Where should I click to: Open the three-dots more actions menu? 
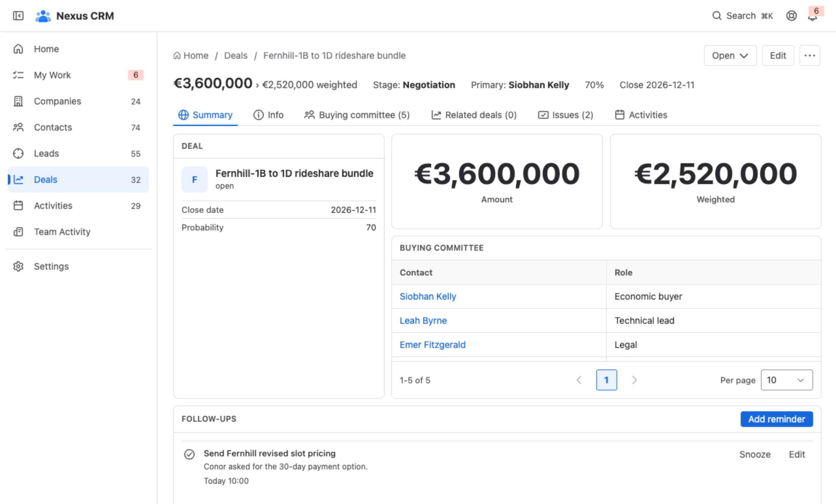[x=810, y=55]
